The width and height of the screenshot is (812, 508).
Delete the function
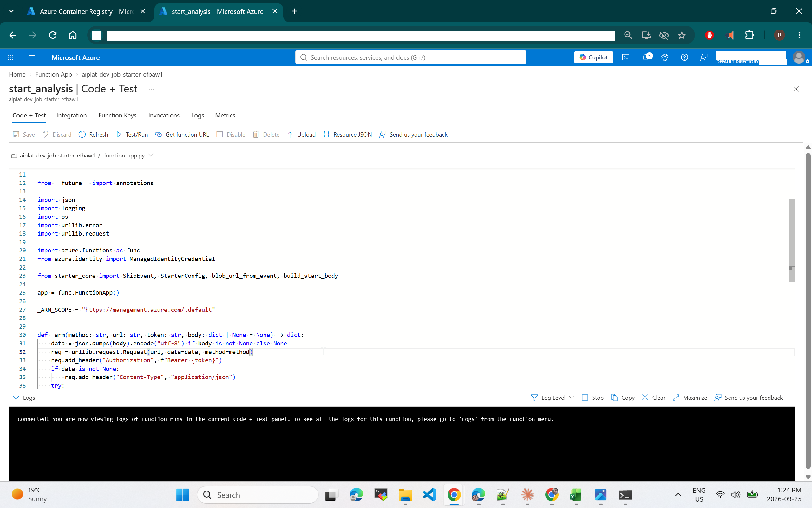[x=266, y=134]
